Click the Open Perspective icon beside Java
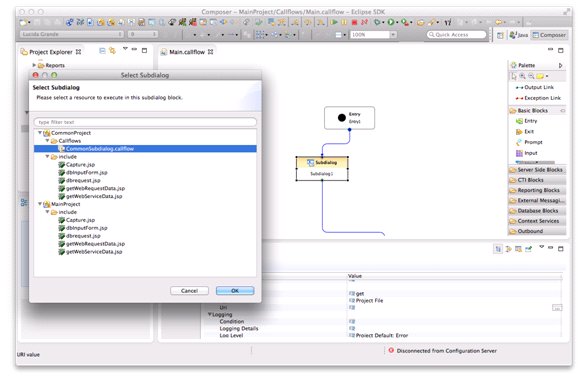 point(500,35)
